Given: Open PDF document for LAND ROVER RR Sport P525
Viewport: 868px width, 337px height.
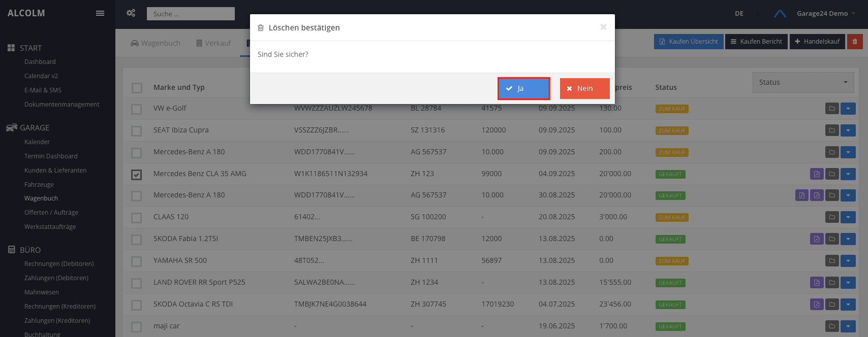Looking at the screenshot, I should (817, 283).
